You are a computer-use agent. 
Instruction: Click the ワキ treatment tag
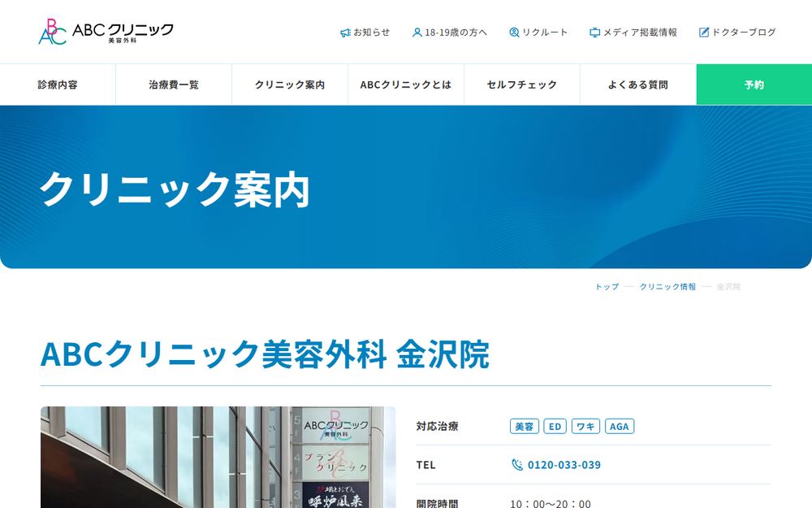coord(585,426)
